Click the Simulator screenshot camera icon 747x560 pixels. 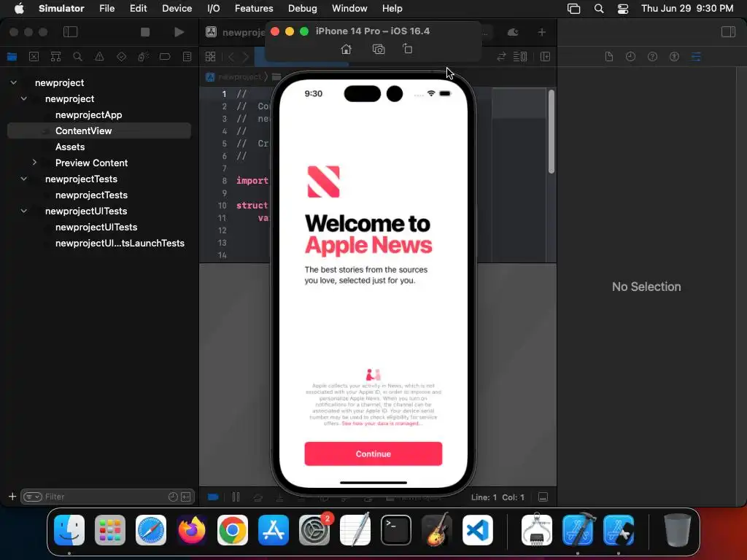379,49
